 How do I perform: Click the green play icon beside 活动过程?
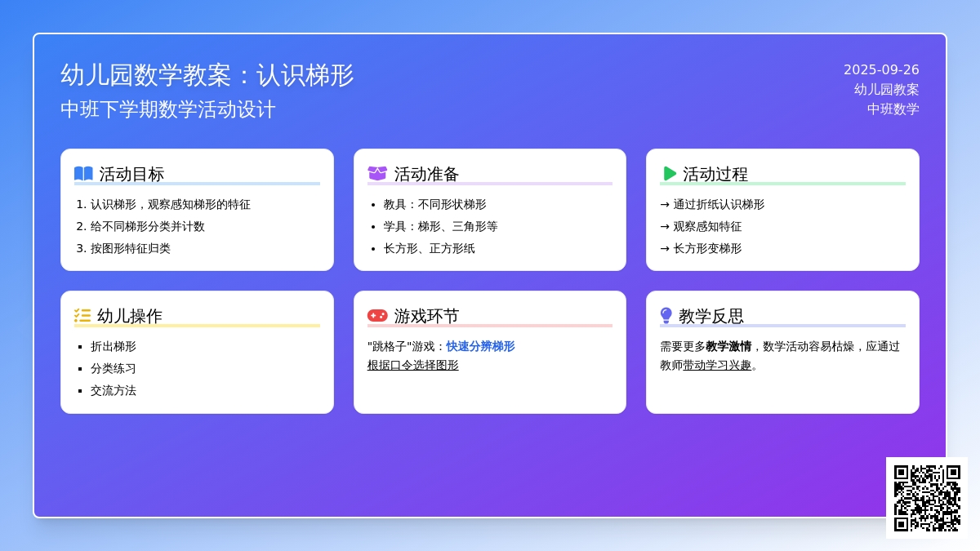coord(670,174)
